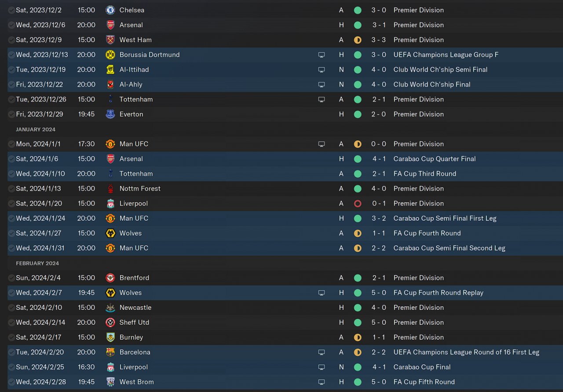Image resolution: width=563 pixels, height=392 pixels.
Task: Click the Borussia Dortmund club badge
Action: pyautogui.click(x=110, y=54)
